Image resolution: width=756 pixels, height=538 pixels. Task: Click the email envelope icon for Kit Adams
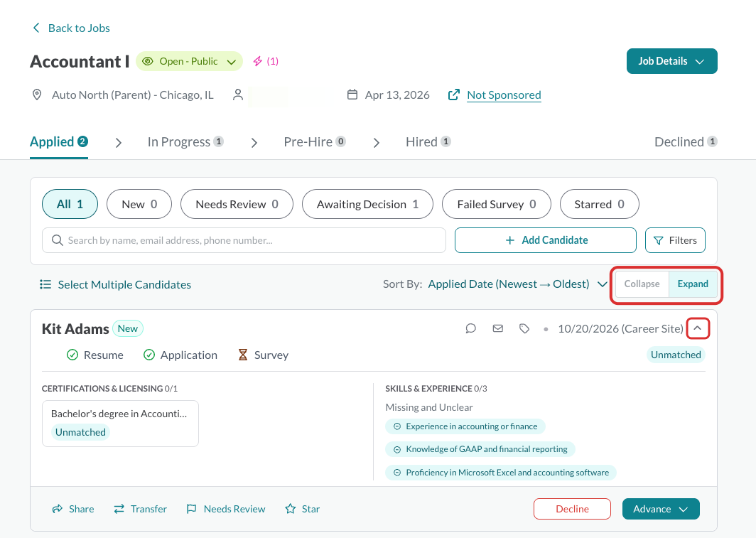497,329
